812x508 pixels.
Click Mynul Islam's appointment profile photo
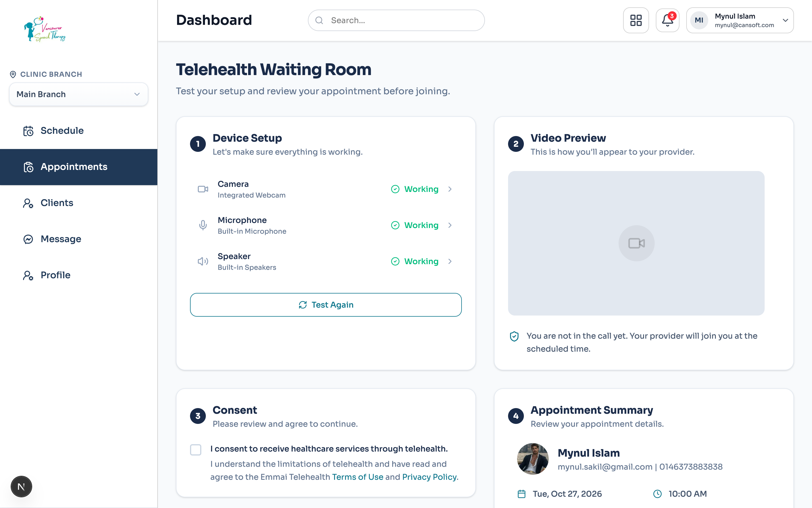pyautogui.click(x=533, y=459)
